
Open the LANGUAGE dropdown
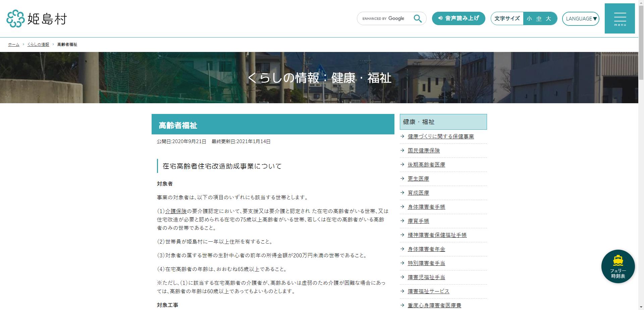(x=581, y=19)
